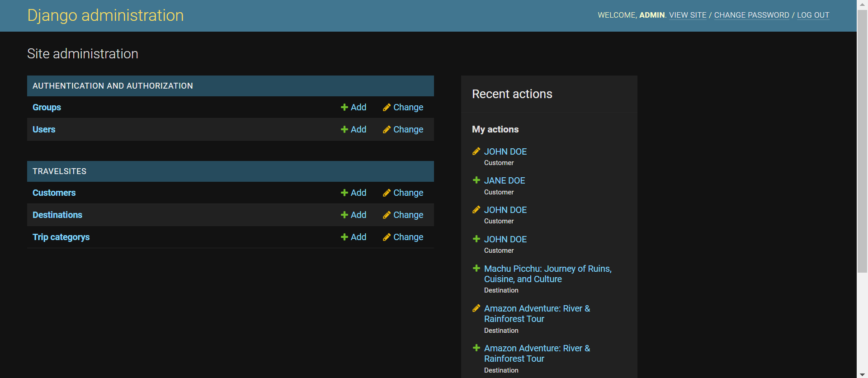Open first JOHN DOE recent action
Image resolution: width=868 pixels, height=378 pixels.
point(505,151)
